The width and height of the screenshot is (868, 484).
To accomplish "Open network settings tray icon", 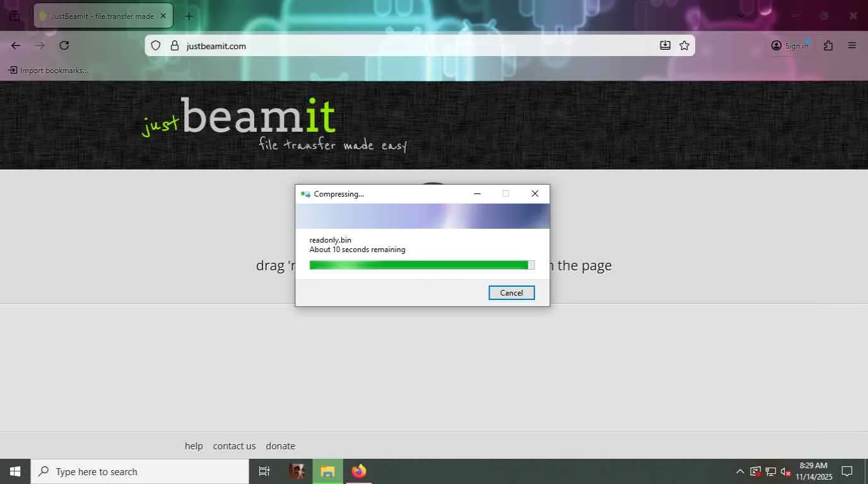I will pos(770,471).
